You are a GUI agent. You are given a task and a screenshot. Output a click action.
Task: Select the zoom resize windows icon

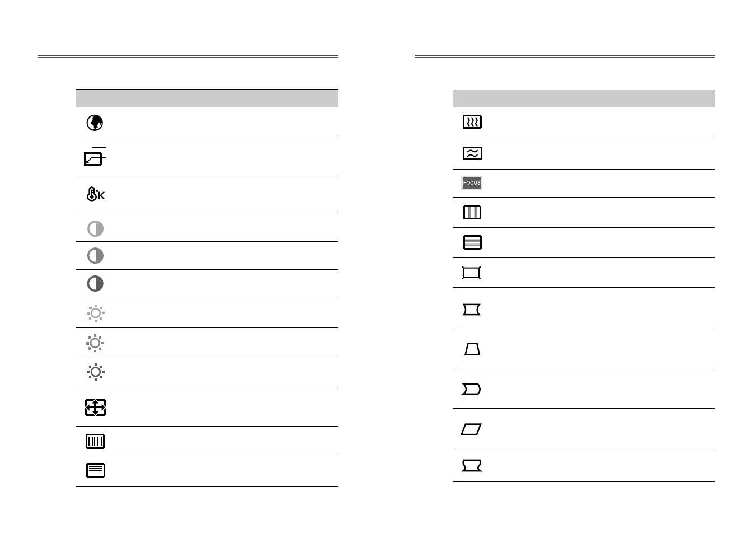coord(95,157)
